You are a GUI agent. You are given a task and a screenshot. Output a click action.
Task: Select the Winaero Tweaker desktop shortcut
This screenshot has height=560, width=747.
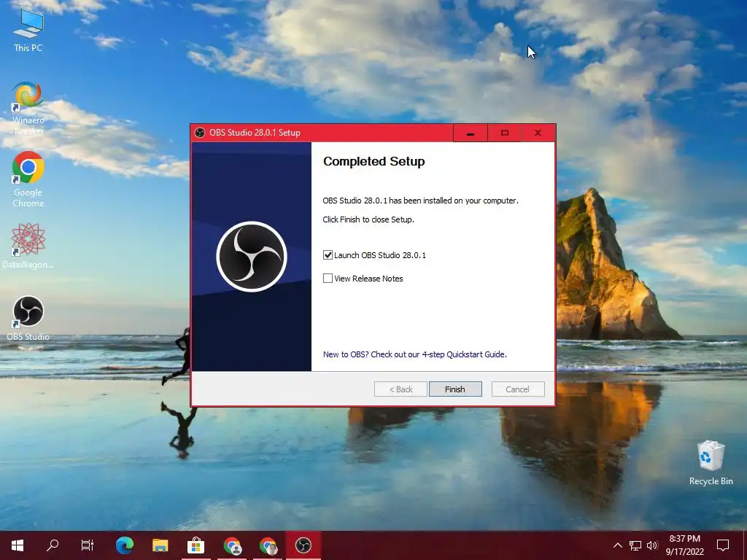pos(28,108)
